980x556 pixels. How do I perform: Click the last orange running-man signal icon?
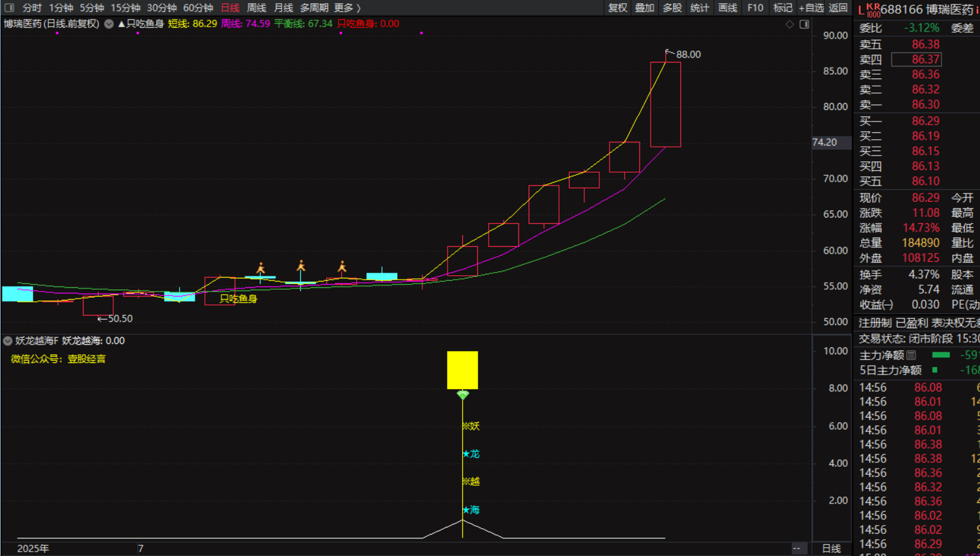click(342, 267)
